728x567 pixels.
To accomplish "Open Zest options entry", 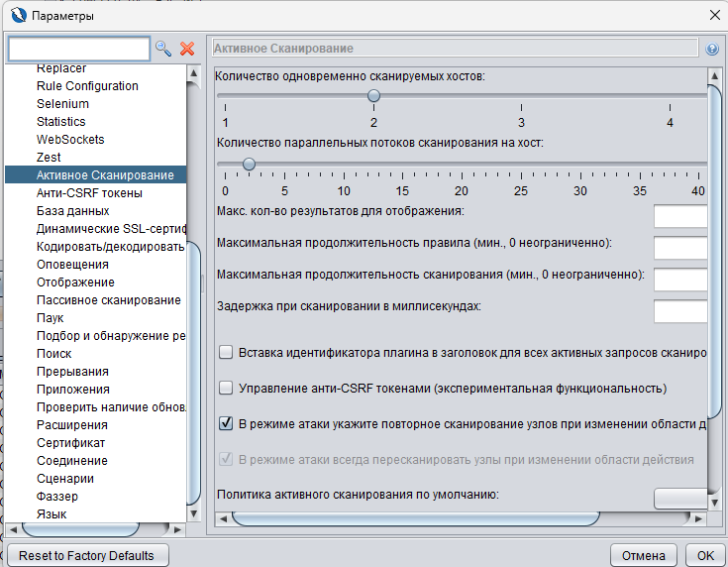I will click(x=49, y=157).
